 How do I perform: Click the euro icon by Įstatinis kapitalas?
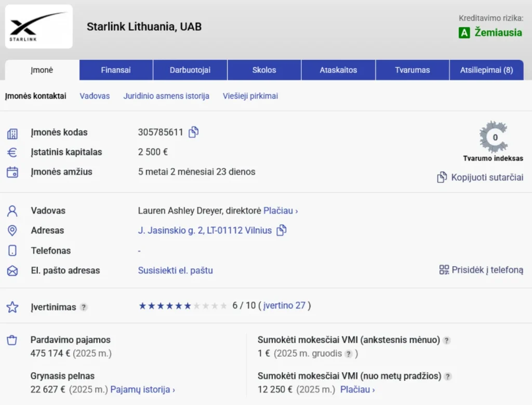[x=12, y=152]
